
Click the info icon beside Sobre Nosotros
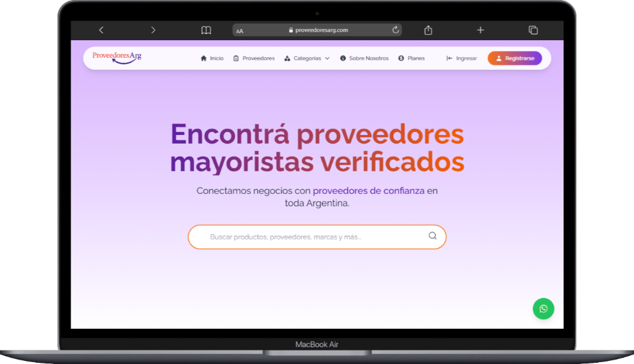342,58
